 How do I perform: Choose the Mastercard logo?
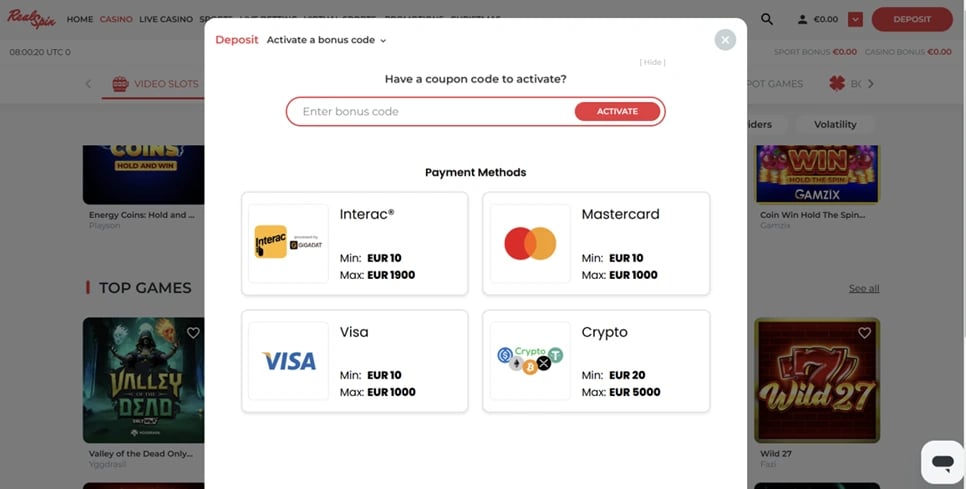[530, 243]
